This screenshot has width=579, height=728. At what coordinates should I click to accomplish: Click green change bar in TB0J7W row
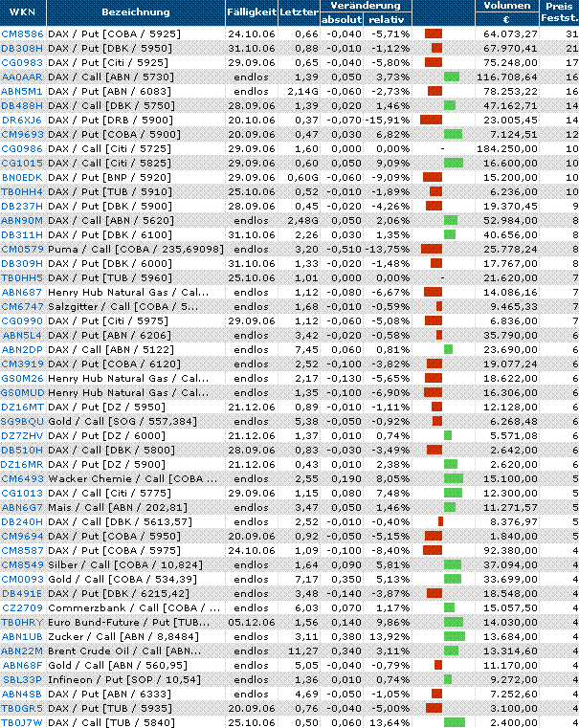coord(455,723)
